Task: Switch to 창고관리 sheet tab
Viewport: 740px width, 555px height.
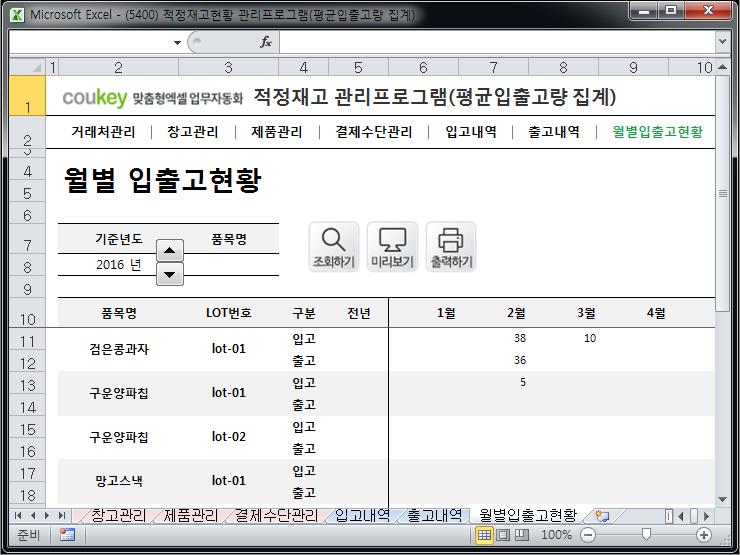Action: (x=118, y=515)
